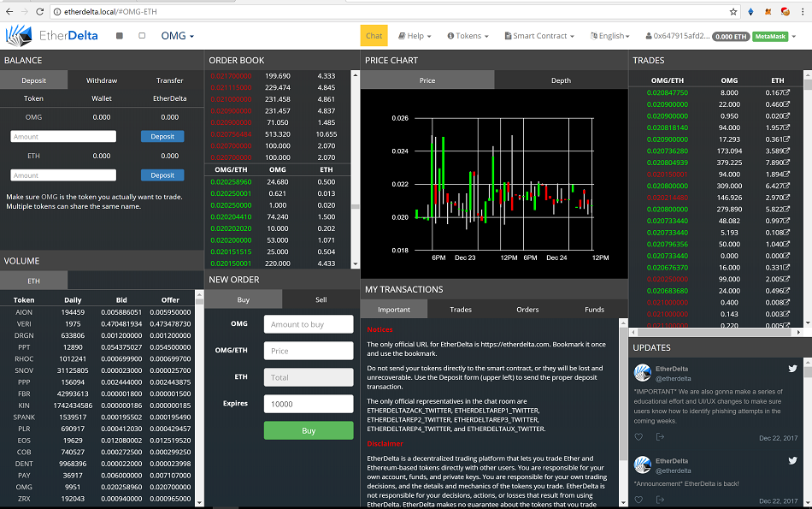The height and width of the screenshot is (509, 812).
Task: Open trade link icon for 0.020804939 row
Action: click(786, 163)
